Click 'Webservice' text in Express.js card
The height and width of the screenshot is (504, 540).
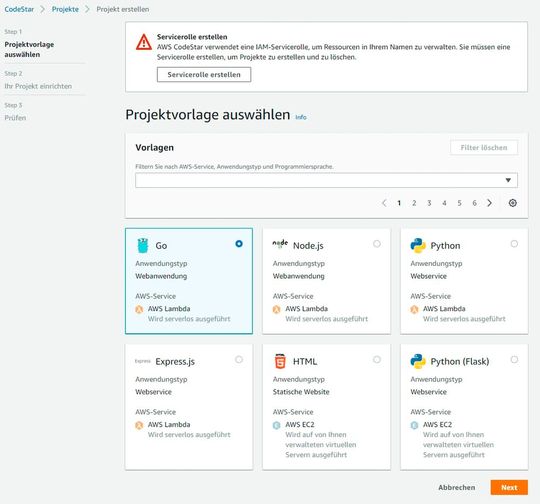[153, 392]
